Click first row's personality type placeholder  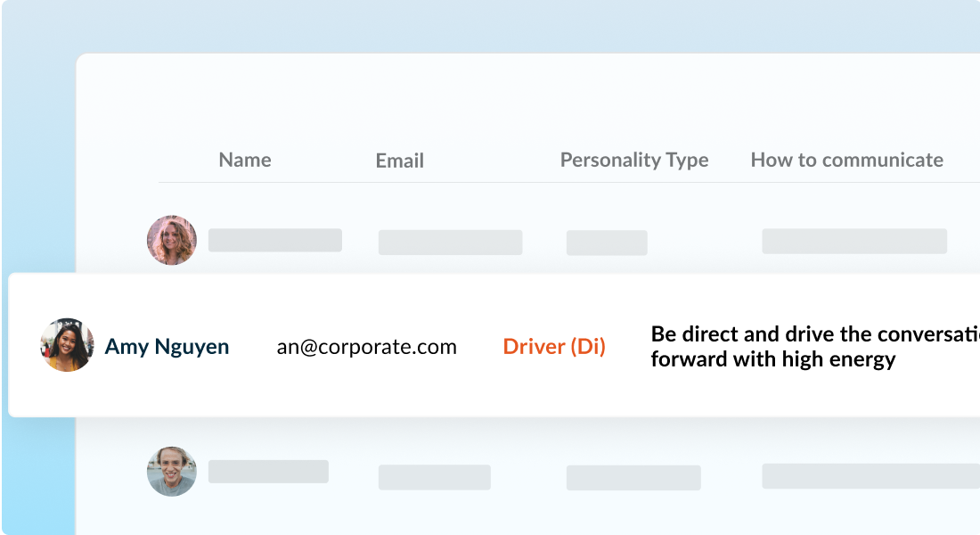[x=607, y=243]
